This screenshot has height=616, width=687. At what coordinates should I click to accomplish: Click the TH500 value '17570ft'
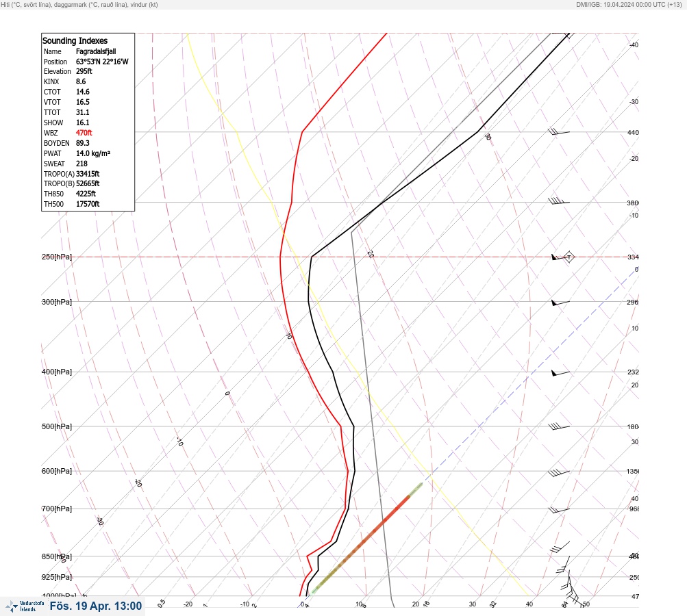point(88,204)
